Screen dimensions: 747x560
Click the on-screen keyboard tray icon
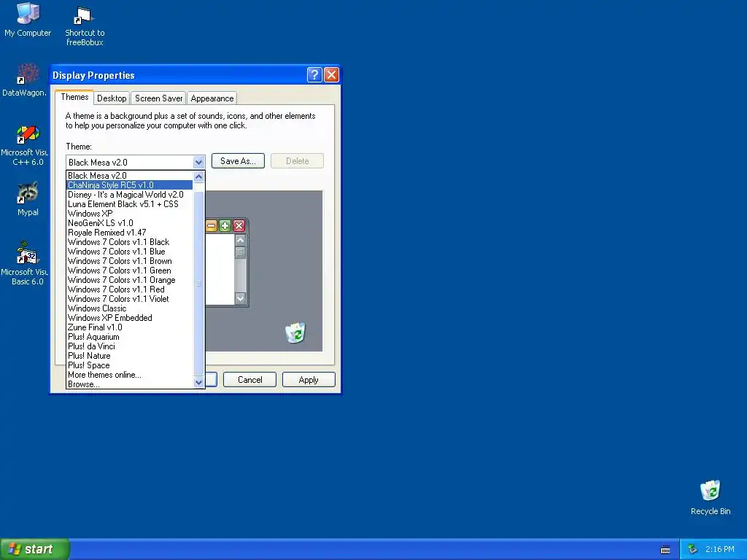pyautogui.click(x=665, y=550)
